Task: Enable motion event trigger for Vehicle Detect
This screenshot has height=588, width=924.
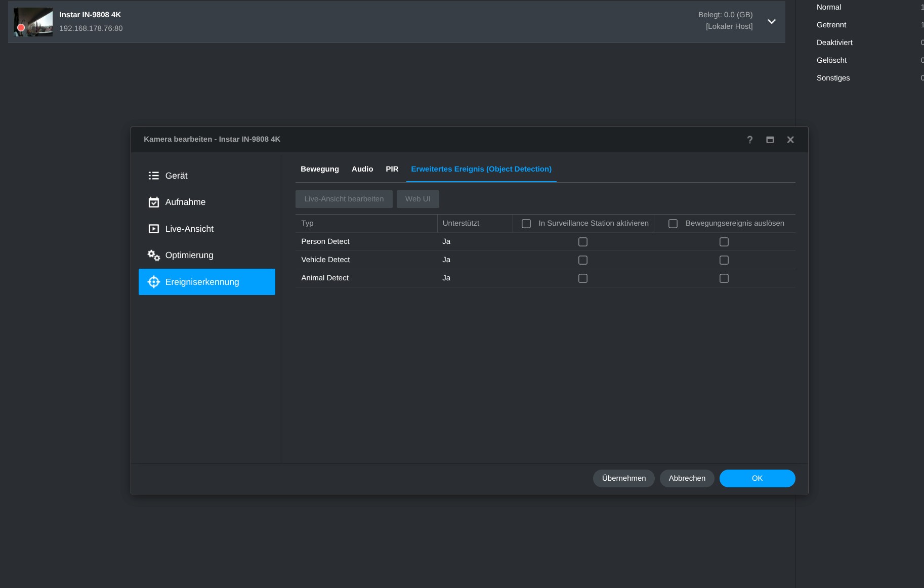Action: [x=724, y=260]
